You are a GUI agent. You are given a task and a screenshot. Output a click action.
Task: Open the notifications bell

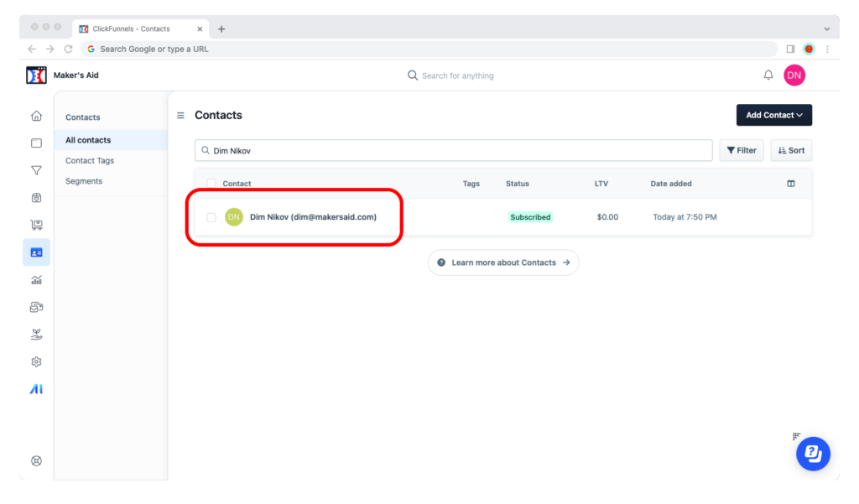[x=768, y=75]
